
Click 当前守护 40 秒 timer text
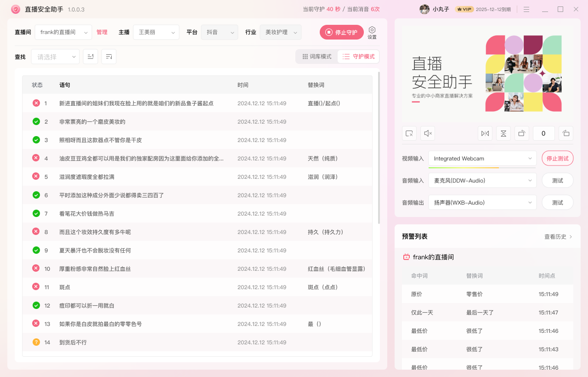click(322, 9)
